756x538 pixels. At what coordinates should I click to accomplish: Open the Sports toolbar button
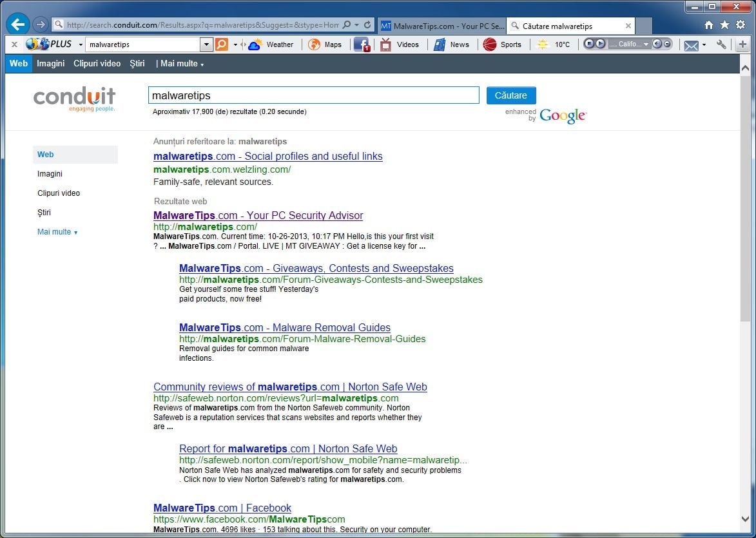click(503, 44)
